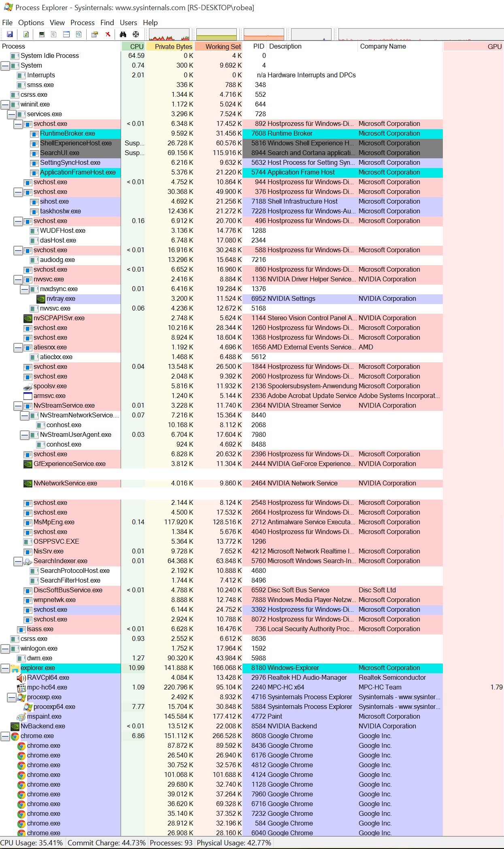Click the spoolsv.exe printer icon

28,386
